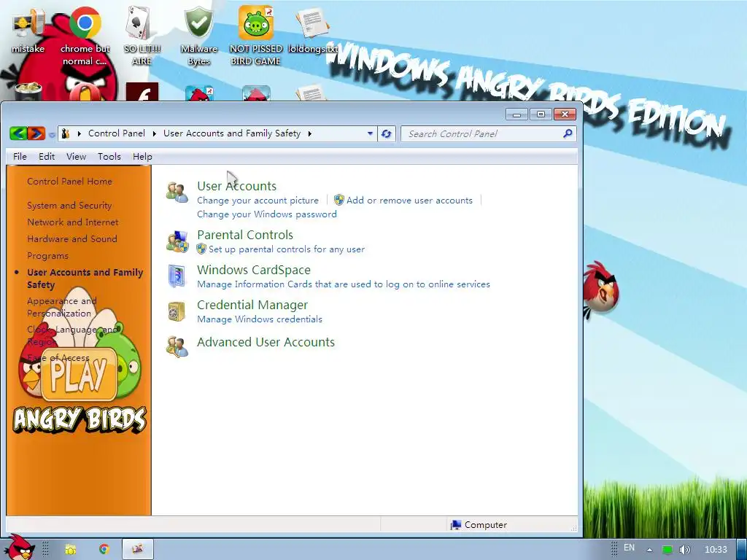Click Set up parental controls for any user
This screenshot has width=747, height=560.
coord(286,249)
